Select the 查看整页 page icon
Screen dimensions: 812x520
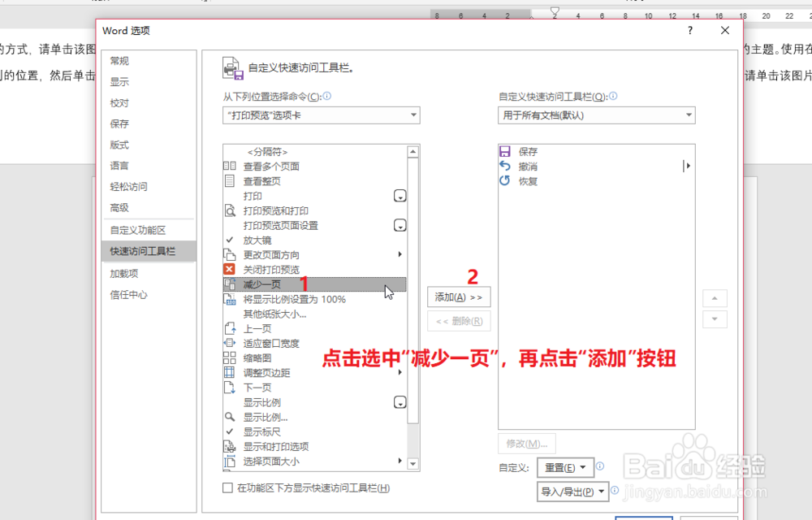230,180
